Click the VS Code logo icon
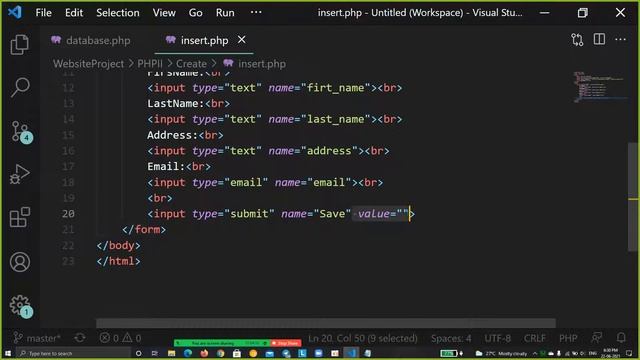Viewport: 640px width, 360px height. 15,12
